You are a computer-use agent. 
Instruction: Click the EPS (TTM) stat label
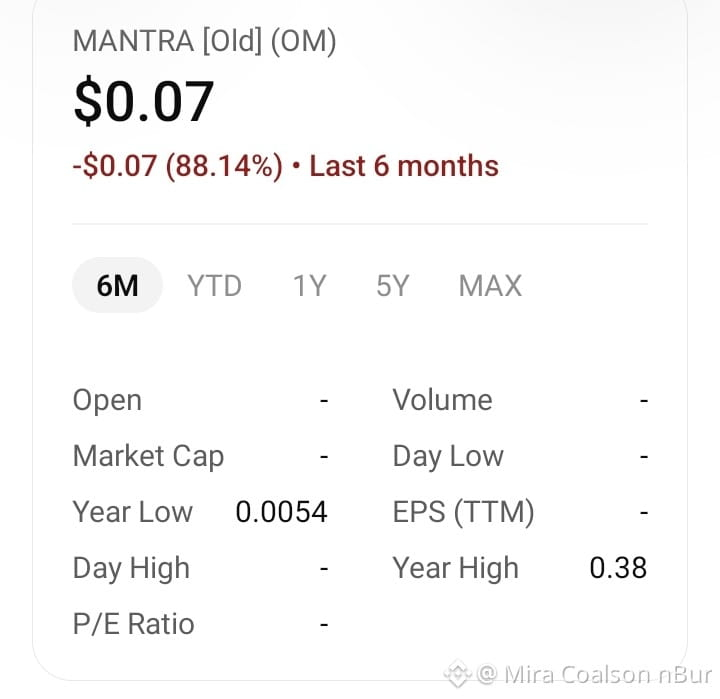464,512
